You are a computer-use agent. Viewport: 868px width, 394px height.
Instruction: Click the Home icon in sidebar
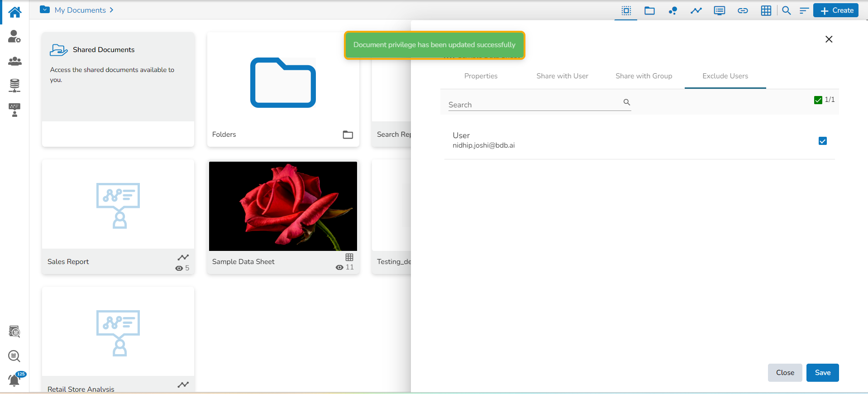pos(14,12)
